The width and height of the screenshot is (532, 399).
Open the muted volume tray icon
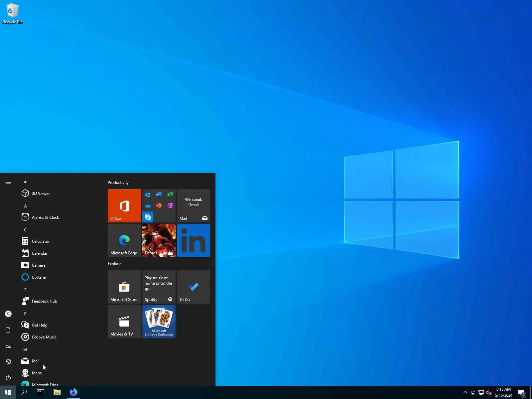(489, 392)
